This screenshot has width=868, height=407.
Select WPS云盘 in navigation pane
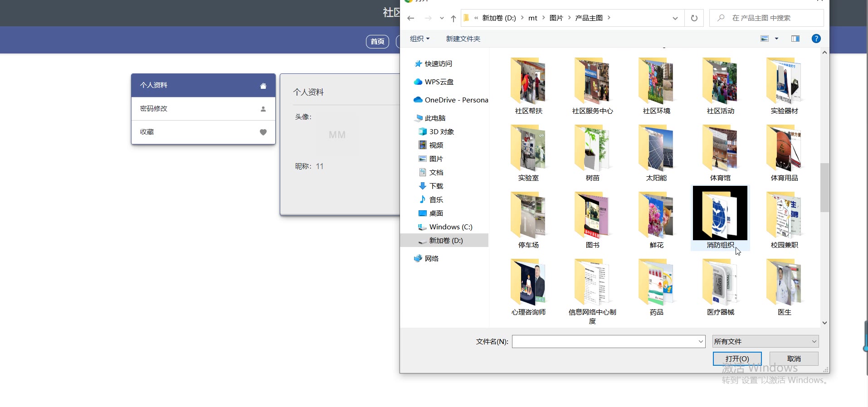point(439,82)
